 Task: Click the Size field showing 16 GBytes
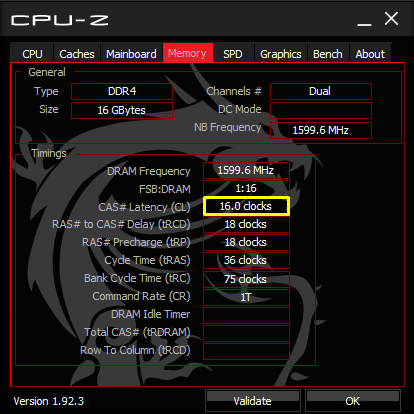pos(122,110)
